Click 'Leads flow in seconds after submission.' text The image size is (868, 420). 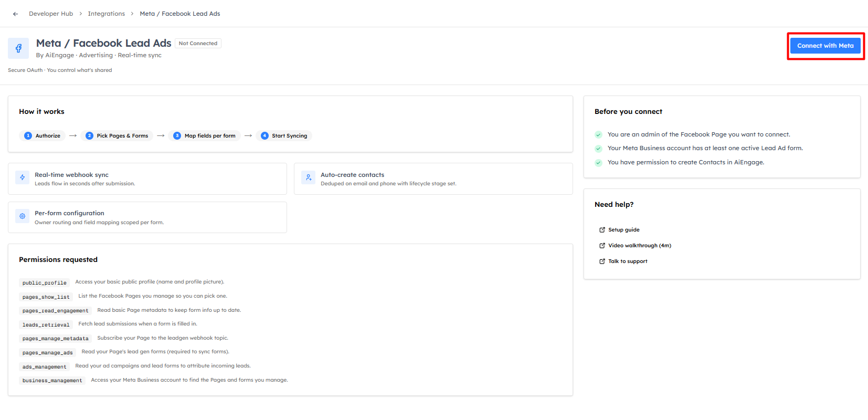[85, 184]
